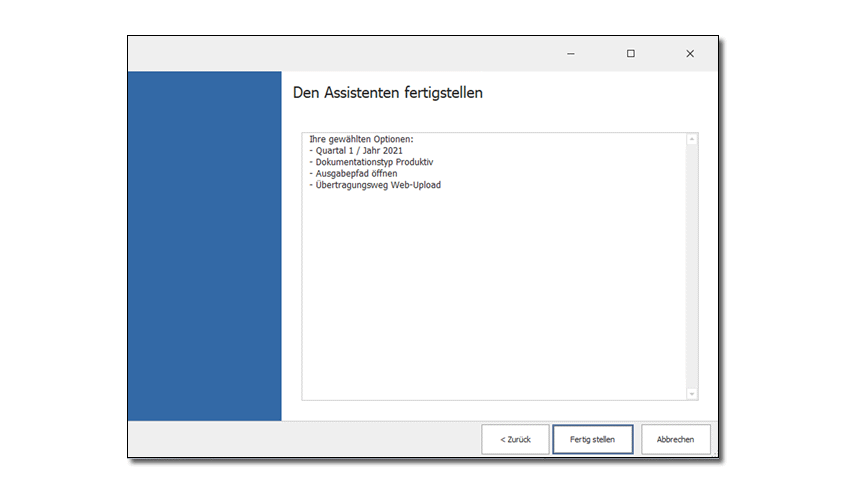The height and width of the screenshot is (494, 846).
Task: Click the vertical scrollbar track of summary
Action: click(x=692, y=266)
